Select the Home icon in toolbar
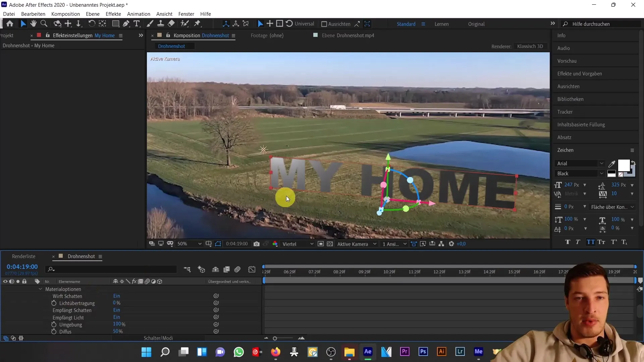The width and height of the screenshot is (644, 362). (10, 24)
